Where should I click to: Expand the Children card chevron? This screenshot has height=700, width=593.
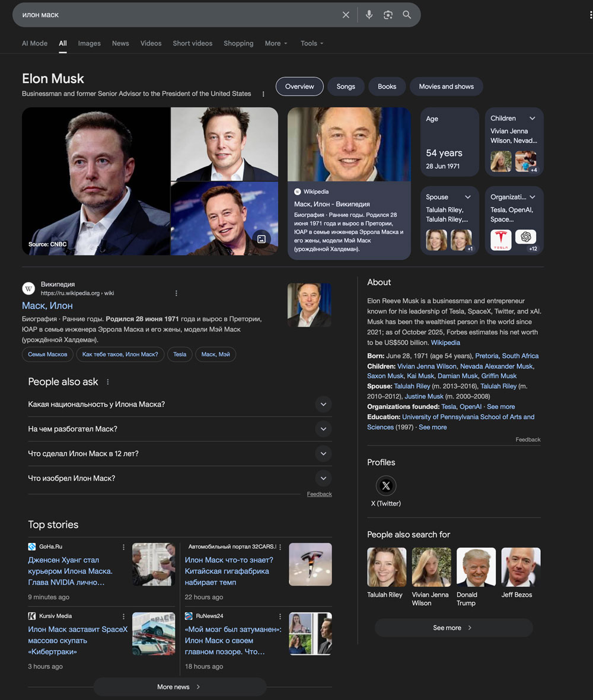tap(533, 119)
